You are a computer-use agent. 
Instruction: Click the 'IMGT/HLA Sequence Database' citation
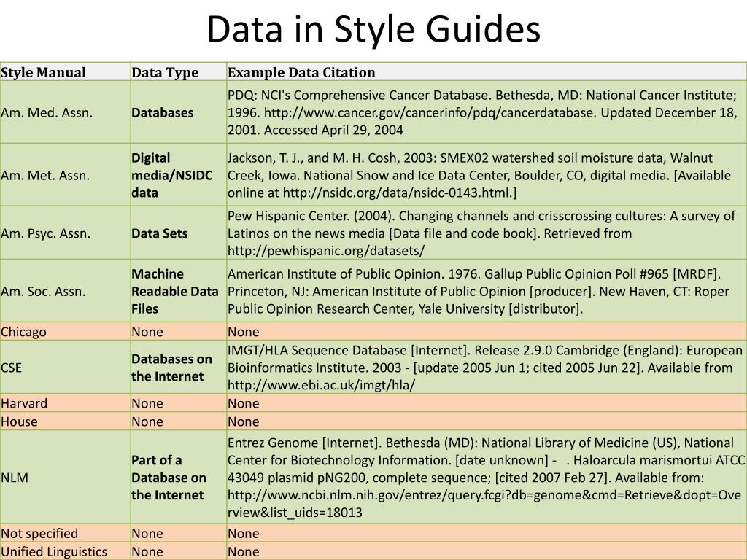pos(485,367)
